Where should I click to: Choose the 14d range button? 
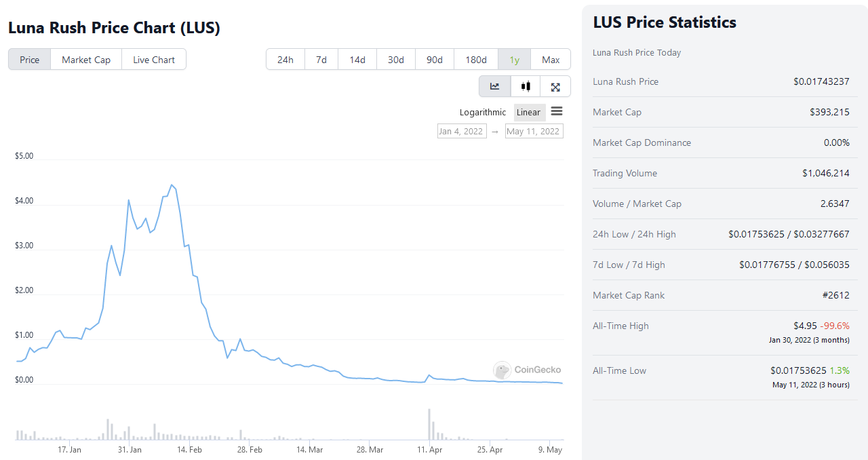pyautogui.click(x=357, y=60)
